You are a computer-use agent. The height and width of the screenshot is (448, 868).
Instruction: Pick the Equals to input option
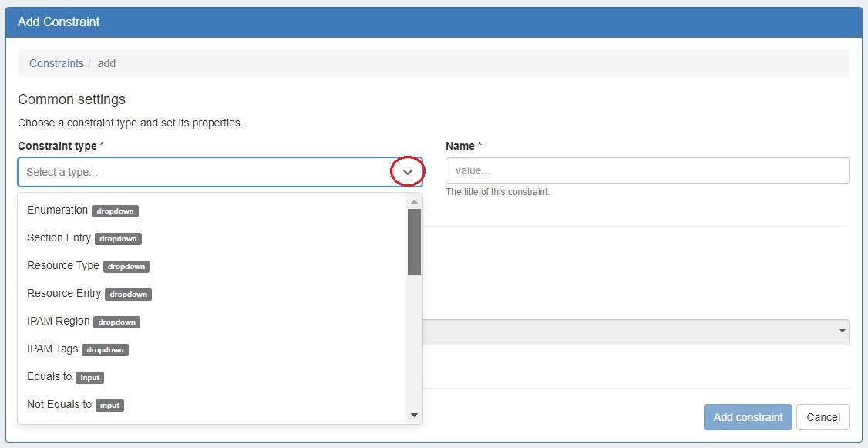click(x=49, y=376)
